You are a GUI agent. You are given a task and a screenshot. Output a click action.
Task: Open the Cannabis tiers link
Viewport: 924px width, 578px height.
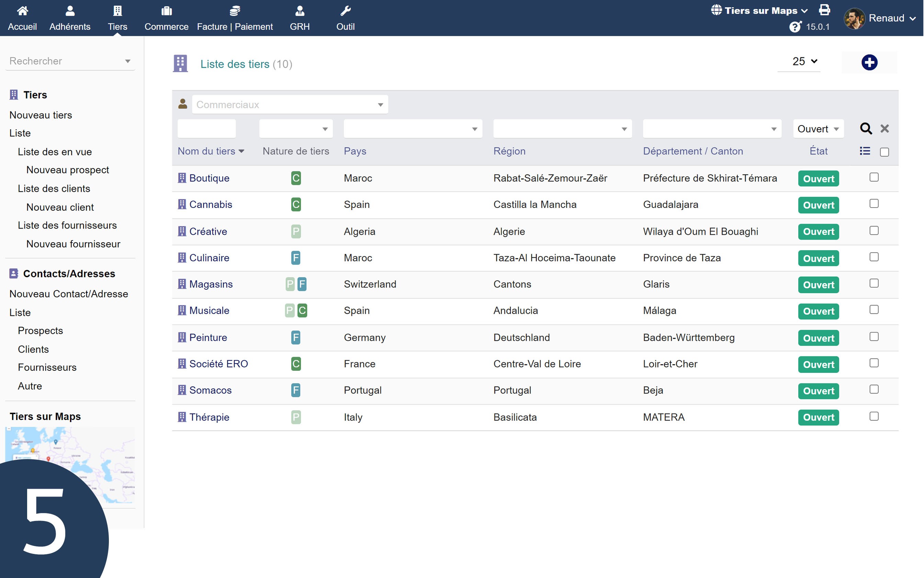(211, 204)
